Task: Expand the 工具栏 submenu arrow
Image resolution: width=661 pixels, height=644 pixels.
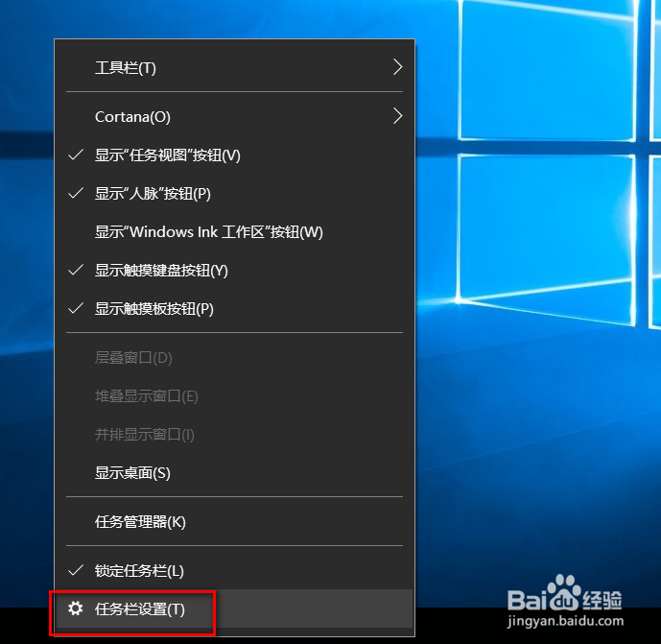Action: 397,67
